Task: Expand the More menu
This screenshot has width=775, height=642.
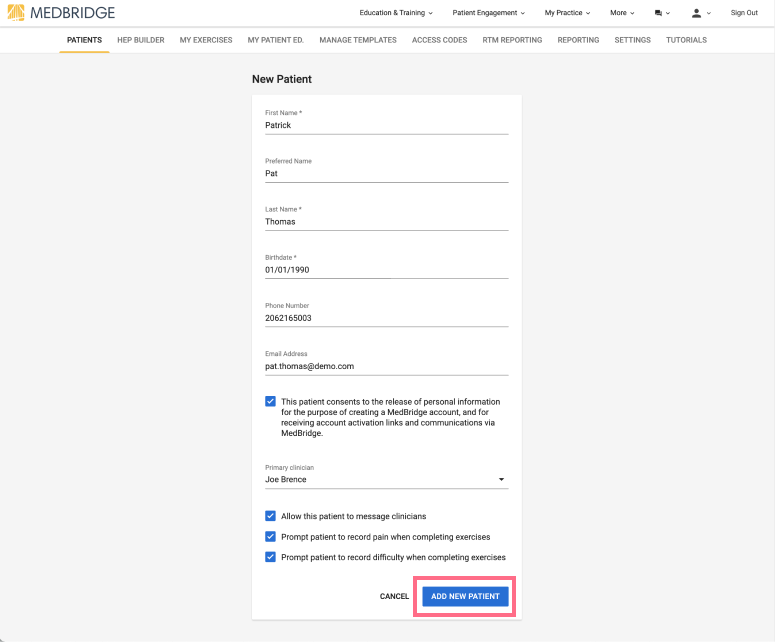Action: pyautogui.click(x=622, y=13)
